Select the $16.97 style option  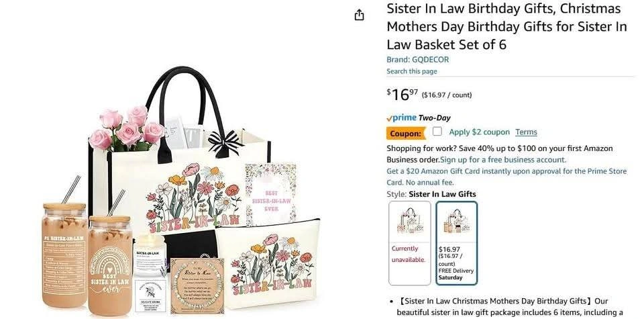coord(457,243)
